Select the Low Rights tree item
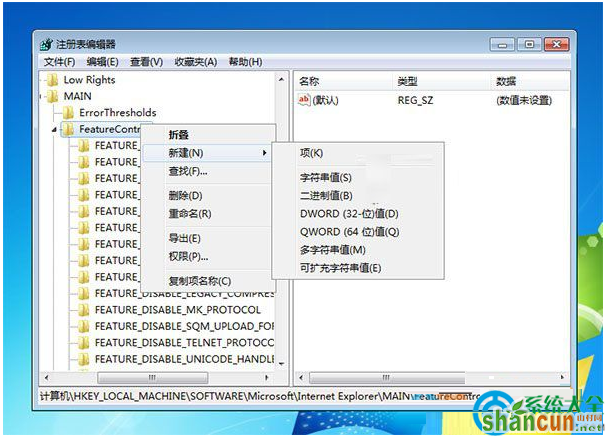607x438 pixels. pyautogui.click(x=89, y=80)
